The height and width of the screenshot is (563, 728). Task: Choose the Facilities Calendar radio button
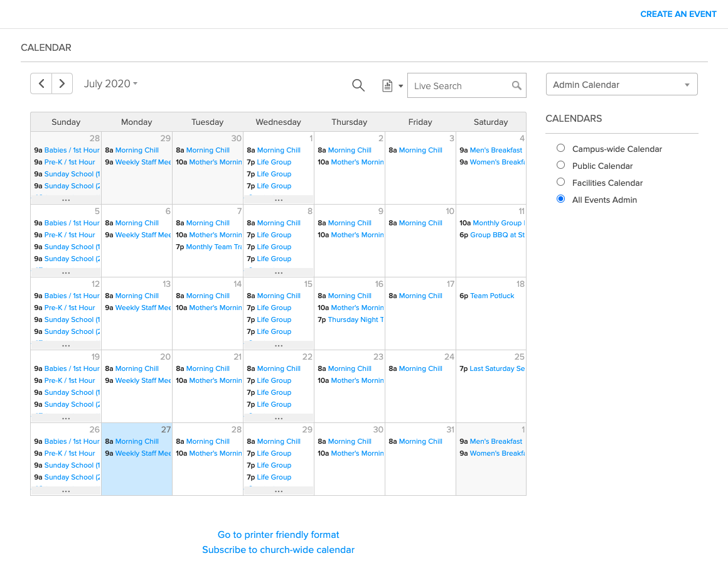click(x=560, y=183)
